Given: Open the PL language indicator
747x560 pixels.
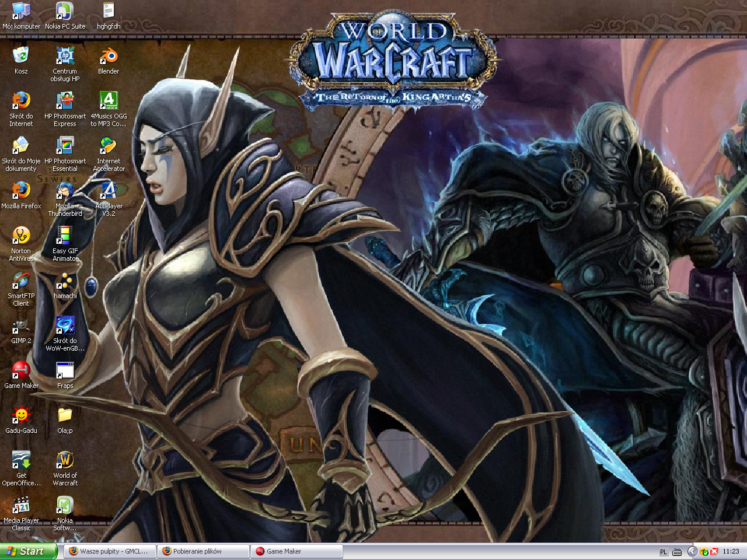Looking at the screenshot, I should 663,552.
